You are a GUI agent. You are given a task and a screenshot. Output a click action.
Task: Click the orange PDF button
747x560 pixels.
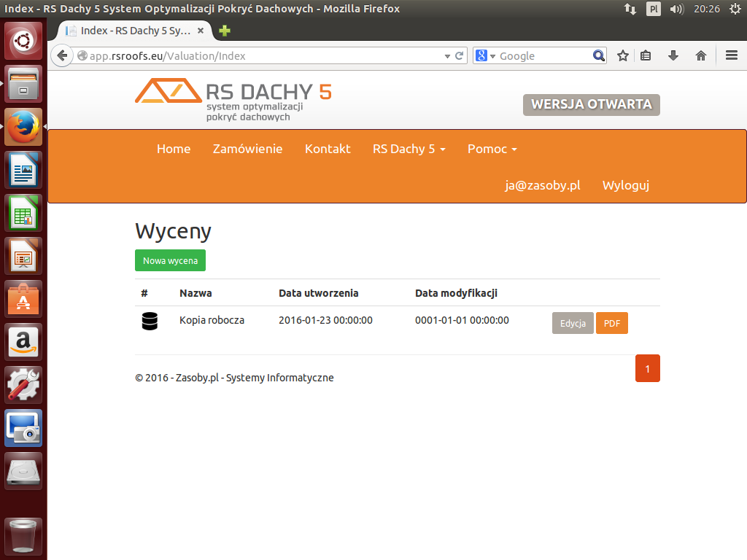tap(611, 324)
